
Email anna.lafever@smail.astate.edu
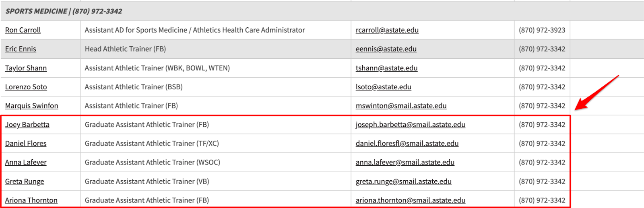[x=405, y=163]
